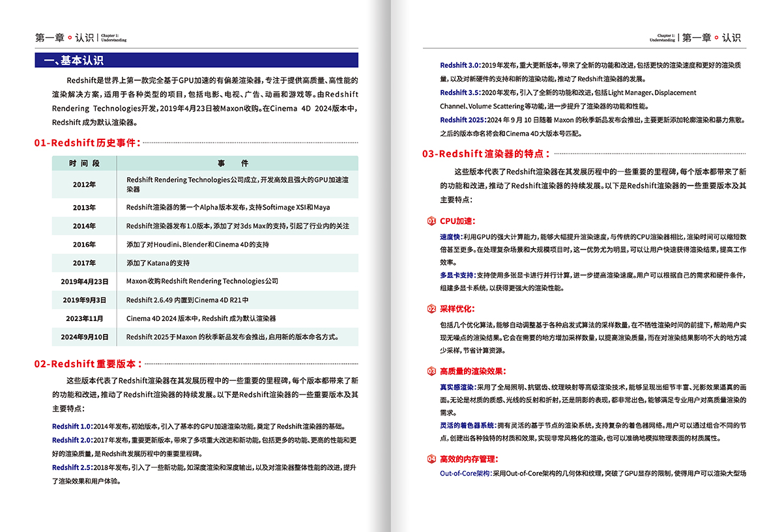Image resolution: width=782 pixels, height=532 pixels.
Task: Select the 时间段 table column header
Action: pyautogui.click(x=84, y=163)
